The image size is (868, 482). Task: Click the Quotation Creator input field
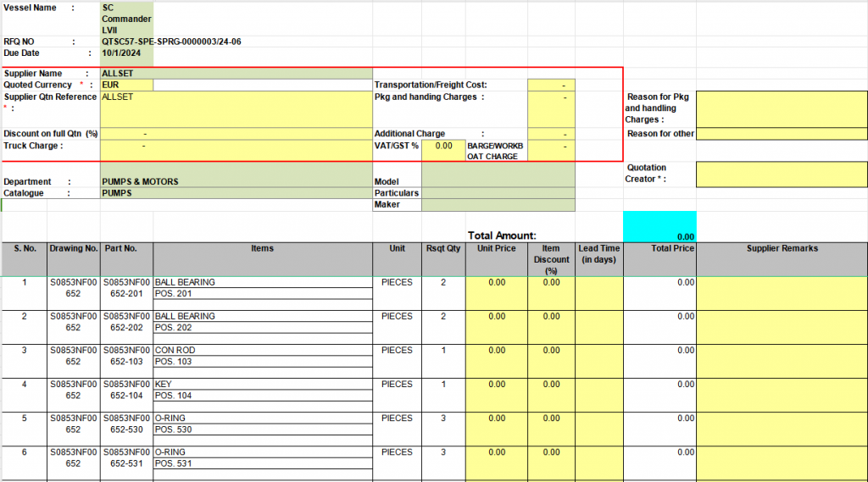(x=781, y=174)
